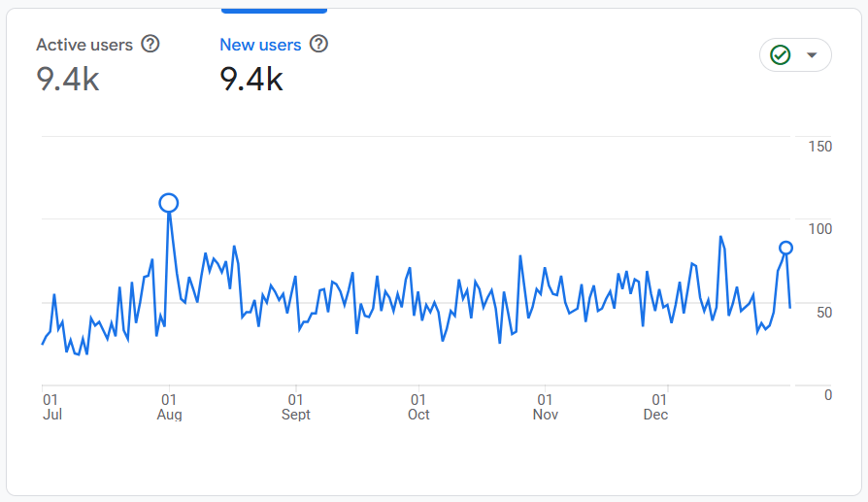
Task: Click the 01 Oct axis label
Action: point(418,407)
